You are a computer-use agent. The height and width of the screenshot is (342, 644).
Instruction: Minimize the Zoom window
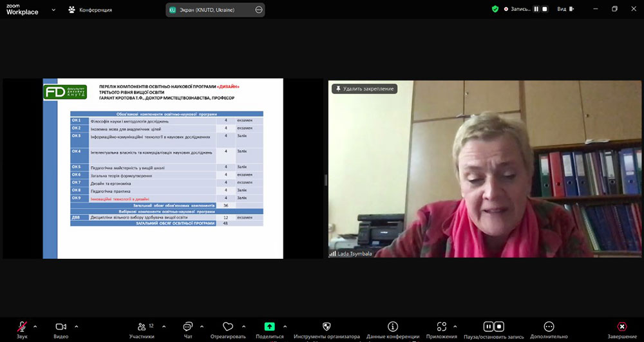[596, 9]
